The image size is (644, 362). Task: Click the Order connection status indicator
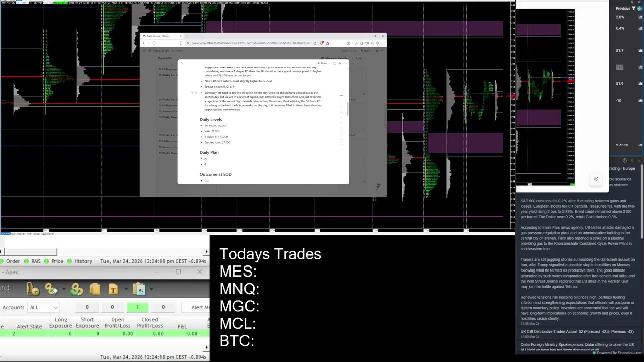click(10, 261)
